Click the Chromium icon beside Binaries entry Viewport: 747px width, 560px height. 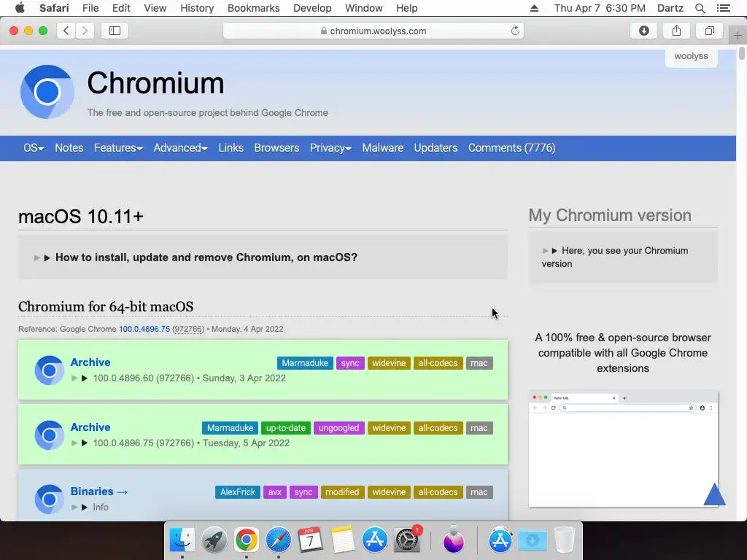(49, 499)
